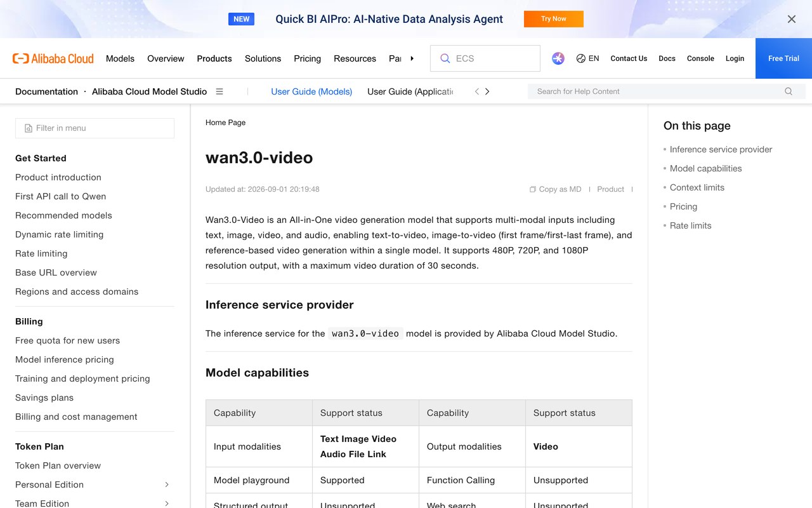
Task: Click the Product link beside Copy as MD
Action: [610, 189]
